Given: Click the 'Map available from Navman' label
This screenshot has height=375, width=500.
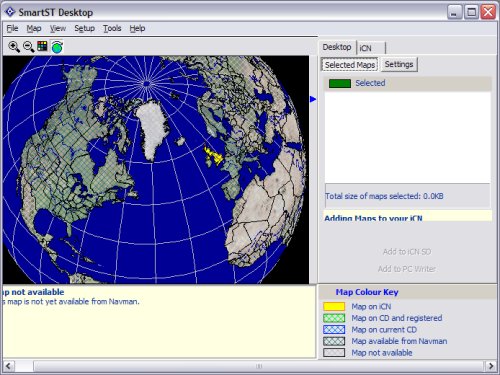Looking at the screenshot, I should point(399,341).
